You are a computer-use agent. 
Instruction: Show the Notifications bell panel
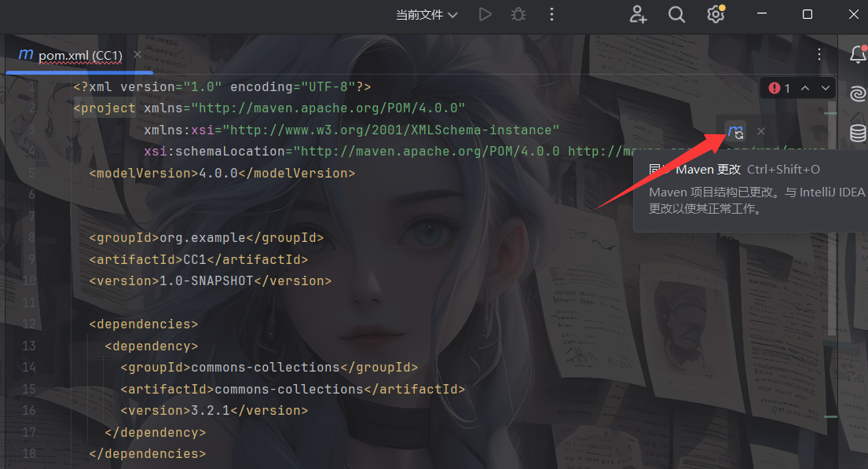click(x=858, y=54)
